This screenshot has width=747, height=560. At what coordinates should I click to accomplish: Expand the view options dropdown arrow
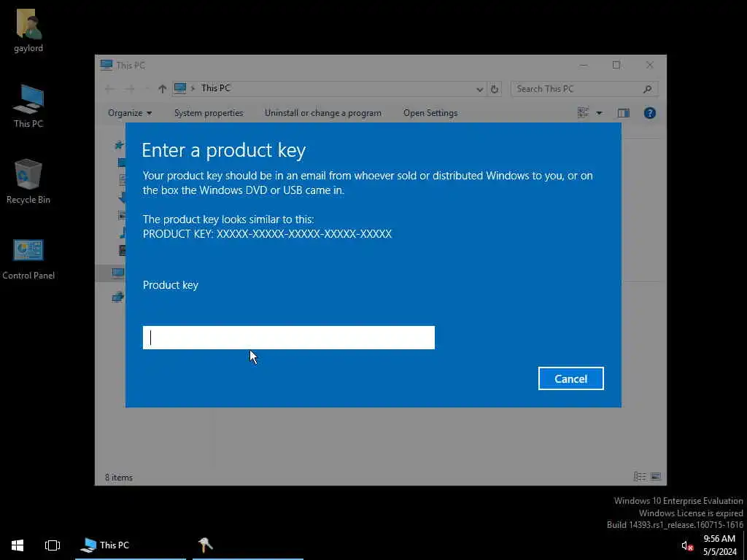point(600,113)
